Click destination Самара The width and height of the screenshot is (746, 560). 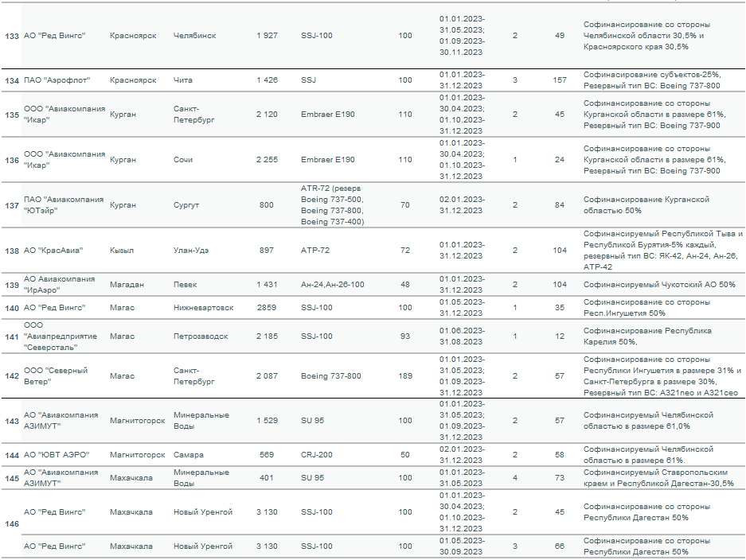[189, 455]
